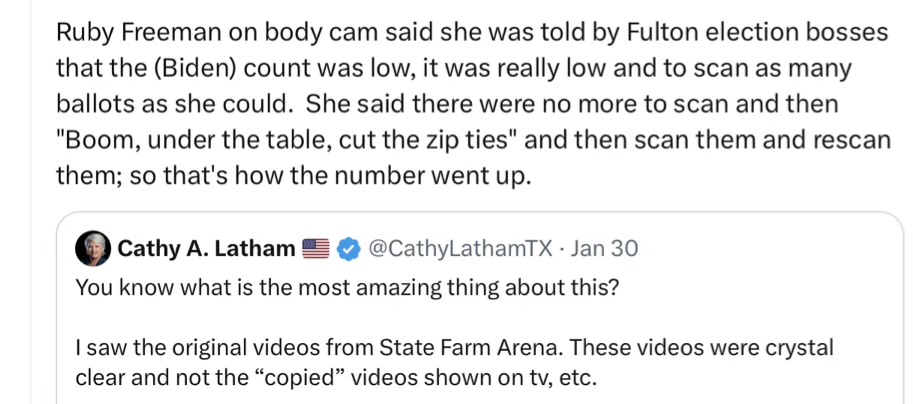Screen dimensions: 913x404
Task: Click the US flag emoji beside the name
Action: (316, 248)
